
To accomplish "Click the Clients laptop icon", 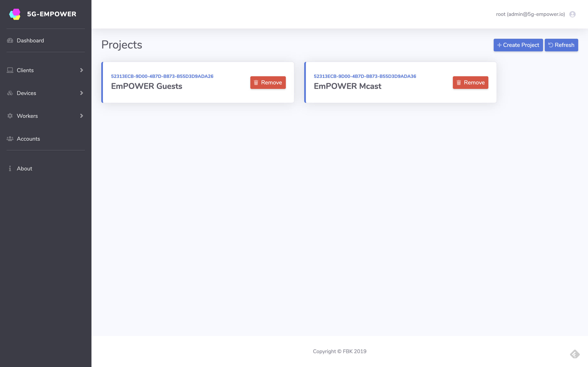I will click(x=10, y=70).
